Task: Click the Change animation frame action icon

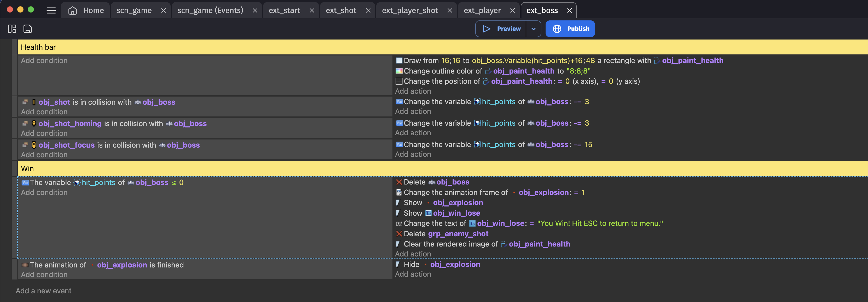Action: [399, 192]
